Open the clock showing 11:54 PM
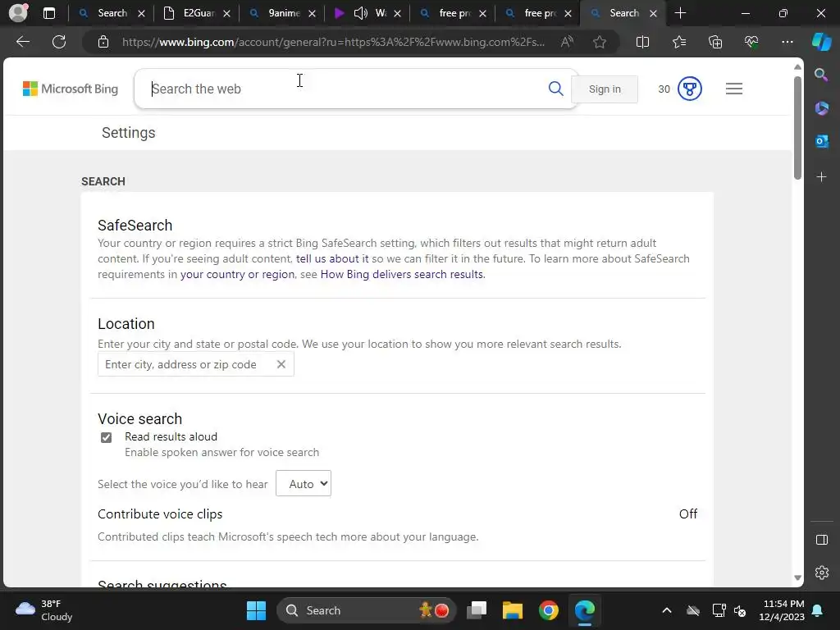This screenshot has width=840, height=630. (781, 610)
